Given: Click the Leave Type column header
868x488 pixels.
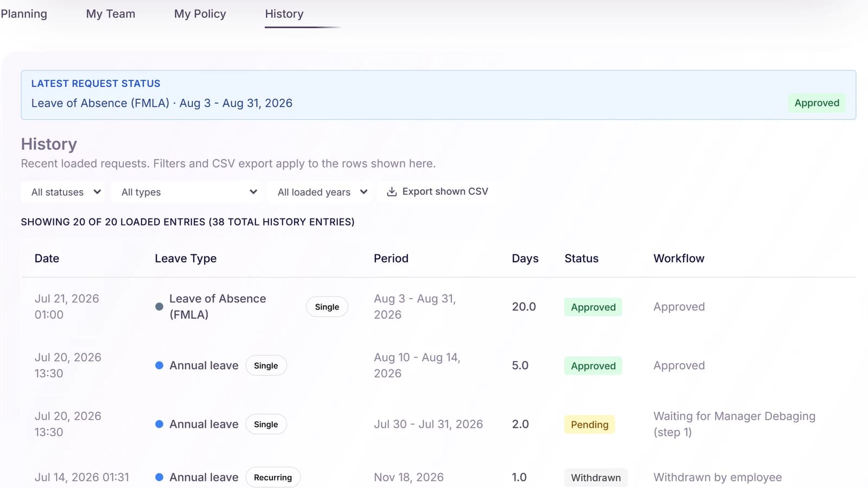Looking at the screenshot, I should point(186,259).
